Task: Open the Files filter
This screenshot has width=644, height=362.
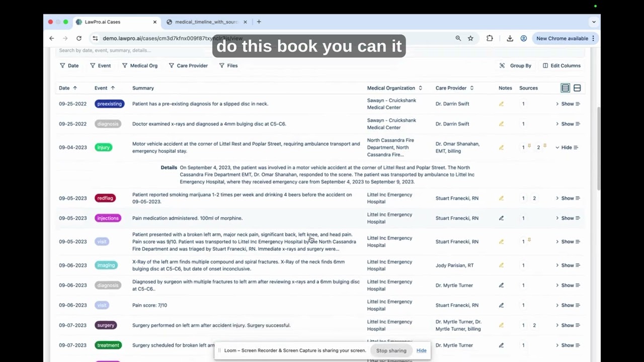Action: pyautogui.click(x=228, y=65)
